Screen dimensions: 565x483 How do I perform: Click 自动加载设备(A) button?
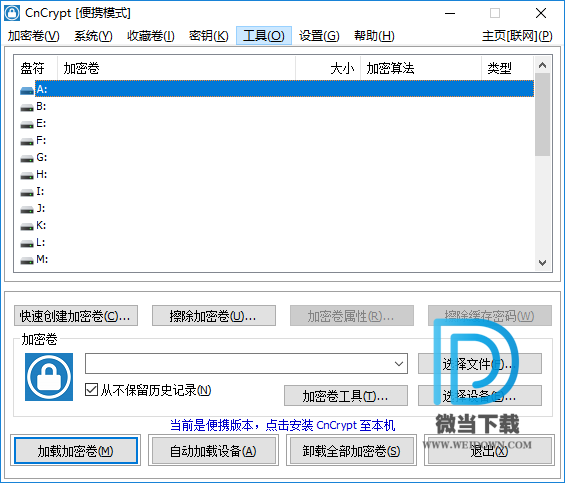(x=214, y=450)
